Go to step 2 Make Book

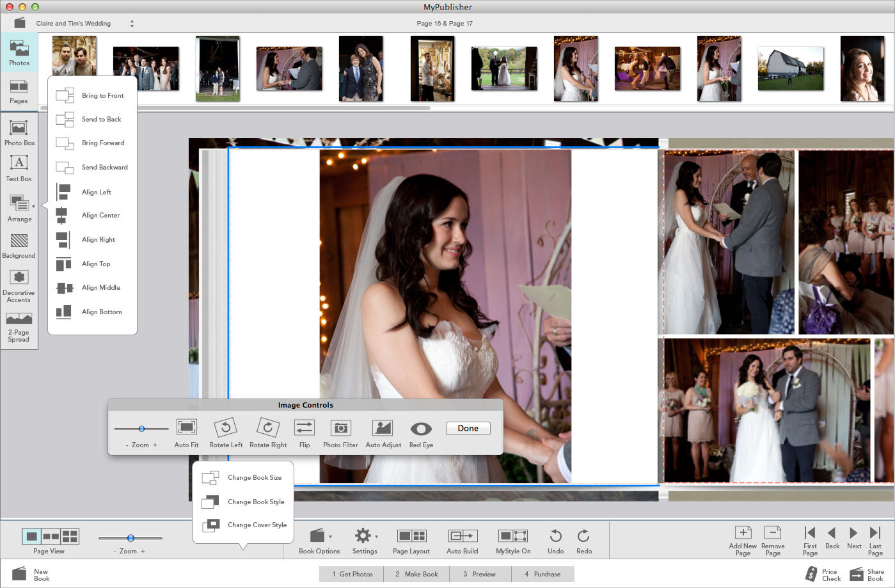point(416,574)
